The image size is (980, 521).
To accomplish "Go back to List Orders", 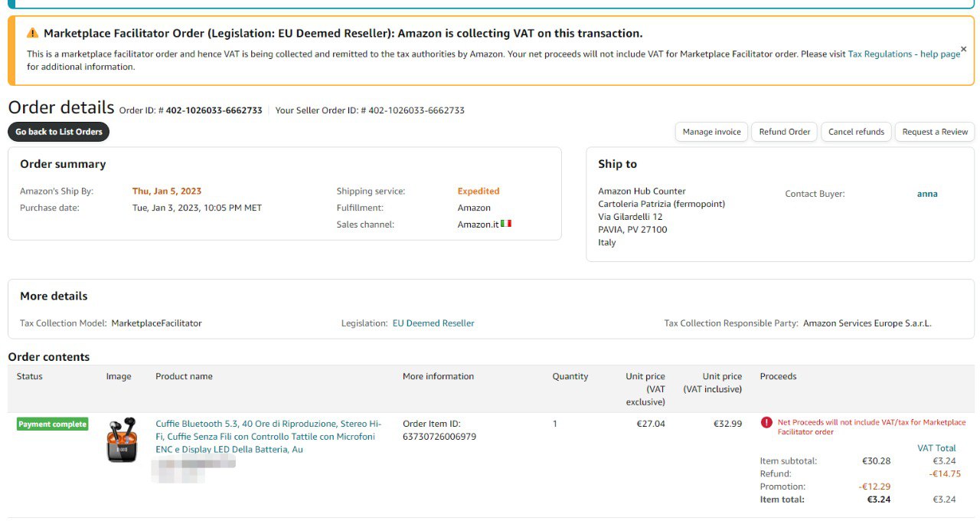I will coord(59,132).
